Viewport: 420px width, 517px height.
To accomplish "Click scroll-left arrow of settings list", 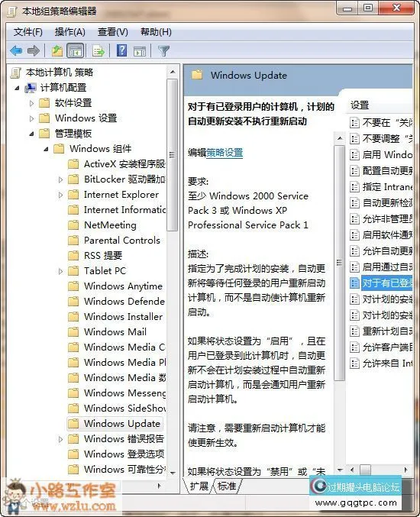I will point(352,470).
